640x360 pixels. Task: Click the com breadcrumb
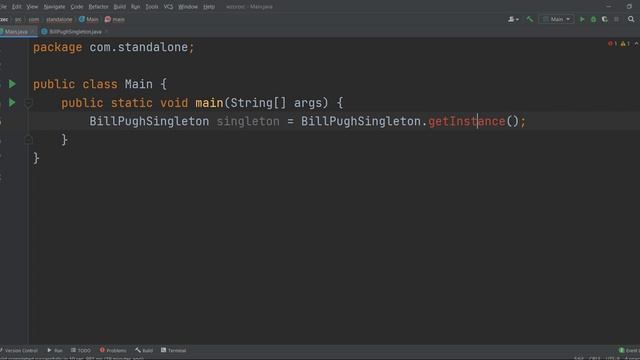pyautogui.click(x=34, y=19)
